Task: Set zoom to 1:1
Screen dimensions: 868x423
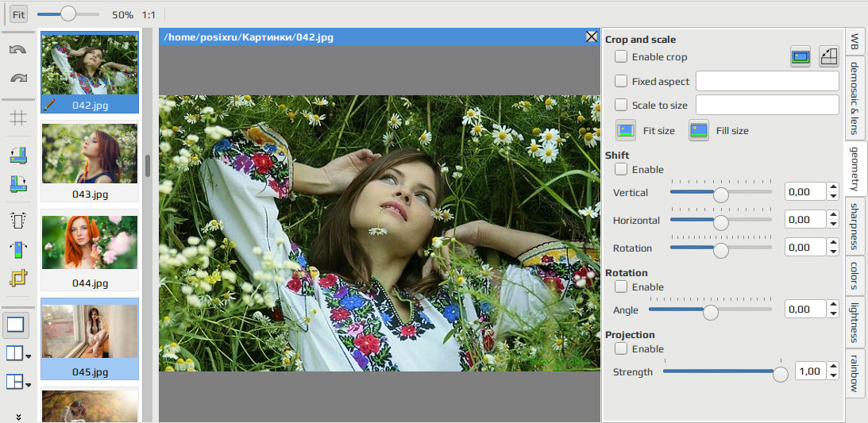Action: [149, 14]
